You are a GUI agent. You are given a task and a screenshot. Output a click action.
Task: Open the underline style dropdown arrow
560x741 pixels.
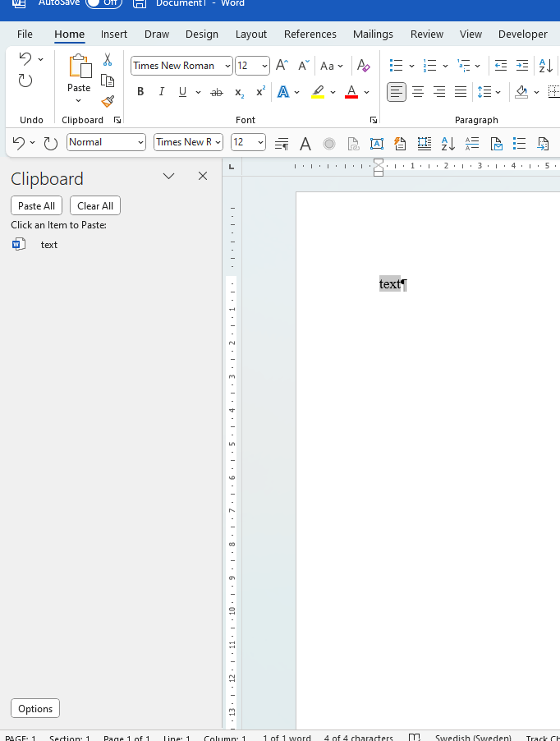click(198, 92)
